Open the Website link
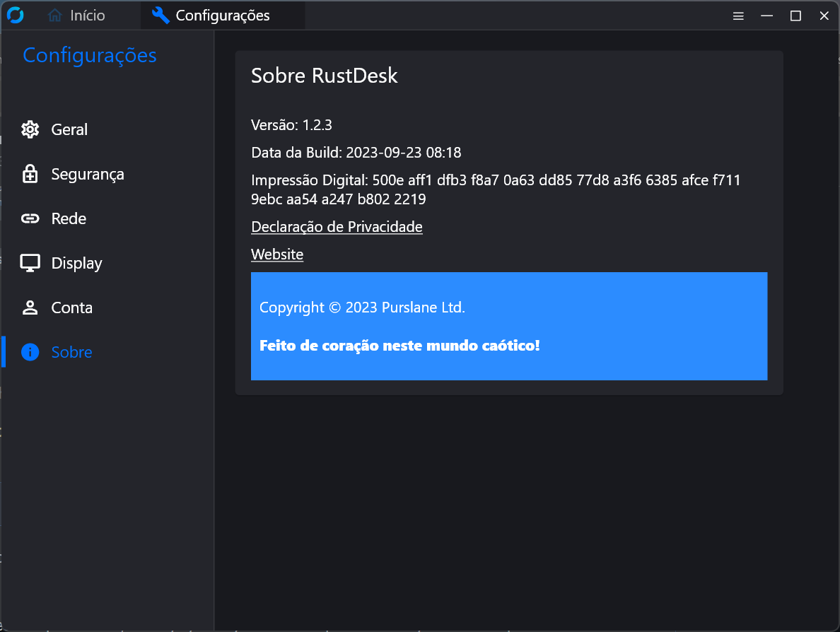The width and height of the screenshot is (840, 632). pyautogui.click(x=277, y=254)
